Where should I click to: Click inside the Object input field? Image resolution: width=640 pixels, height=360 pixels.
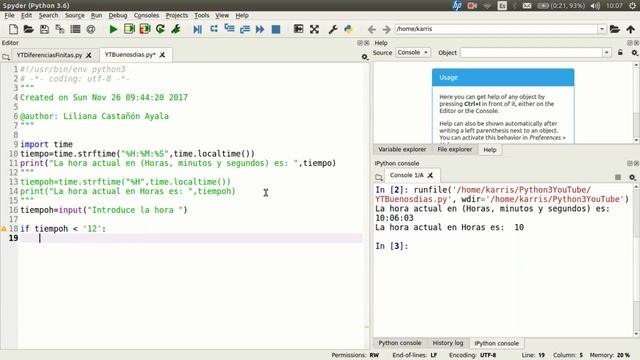pyautogui.click(x=531, y=53)
